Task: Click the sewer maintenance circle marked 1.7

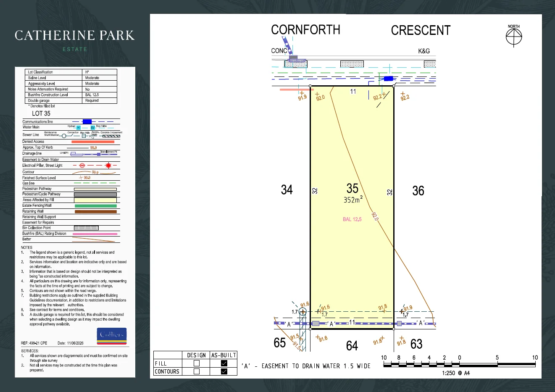Action: point(302,312)
